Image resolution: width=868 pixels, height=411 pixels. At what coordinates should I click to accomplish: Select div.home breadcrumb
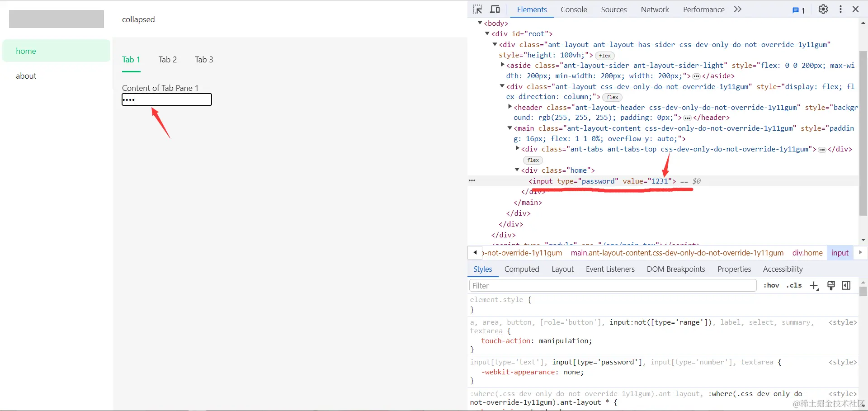pyautogui.click(x=807, y=253)
